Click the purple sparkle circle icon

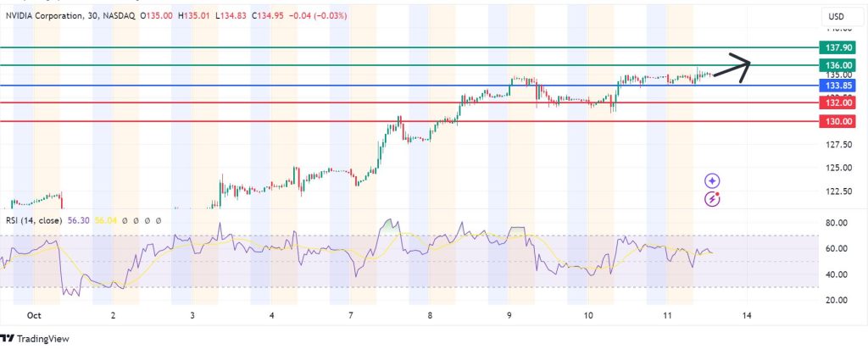712,181
